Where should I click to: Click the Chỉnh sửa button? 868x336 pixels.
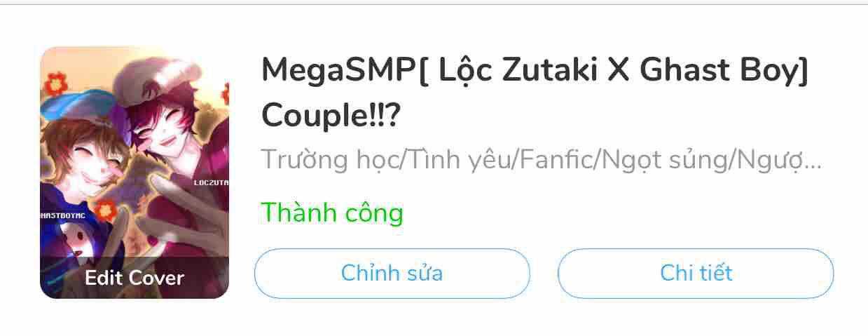(392, 273)
